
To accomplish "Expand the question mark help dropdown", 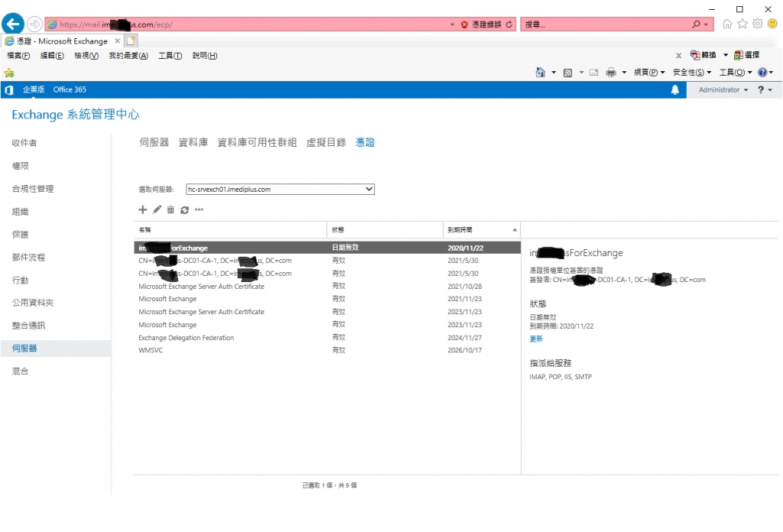I will point(765,90).
